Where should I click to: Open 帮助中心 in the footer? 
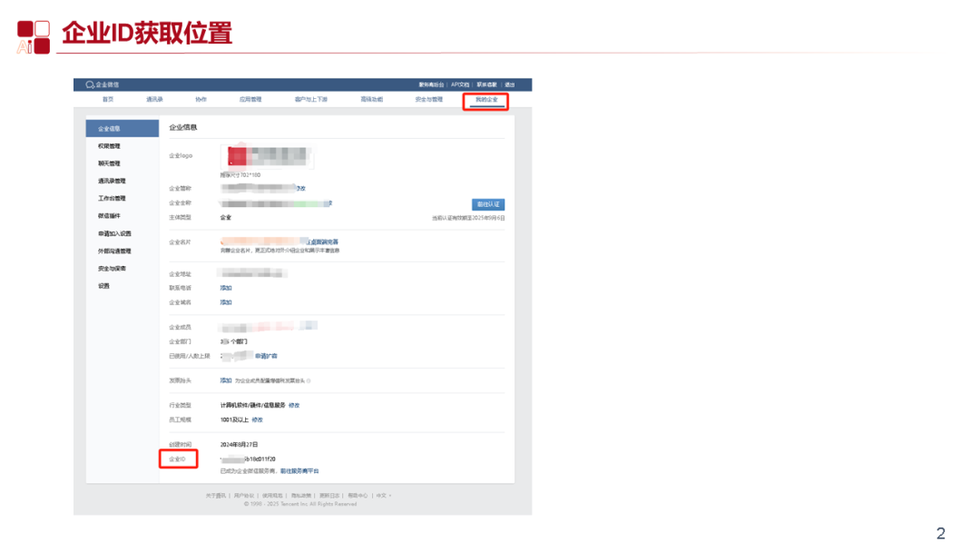point(358,496)
